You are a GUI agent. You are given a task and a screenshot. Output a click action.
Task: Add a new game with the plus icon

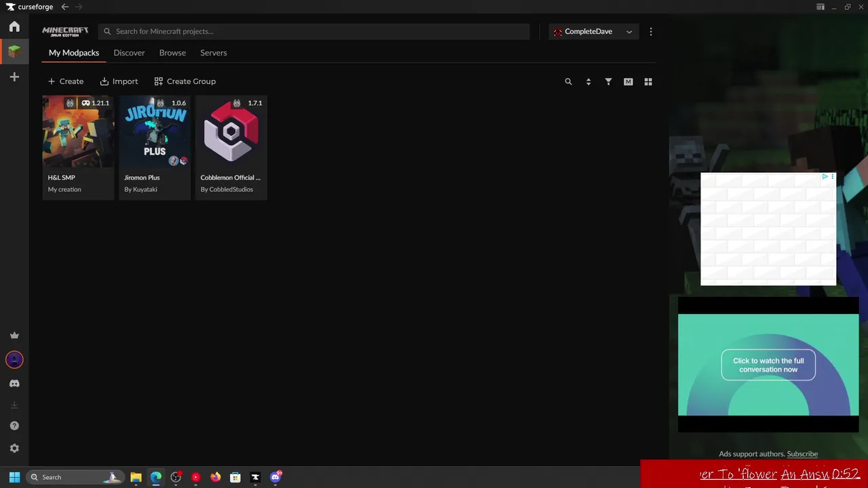tap(14, 77)
